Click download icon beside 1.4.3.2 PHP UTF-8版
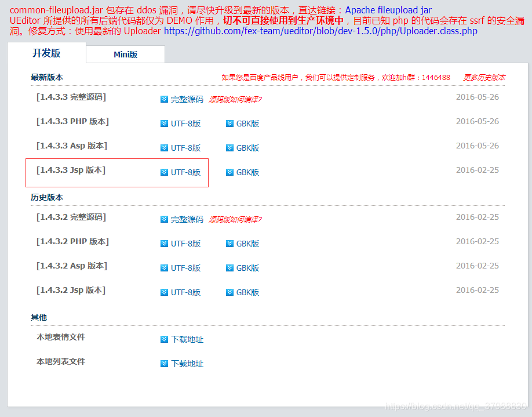Viewport: 532px width, 417px height. pyautogui.click(x=164, y=244)
